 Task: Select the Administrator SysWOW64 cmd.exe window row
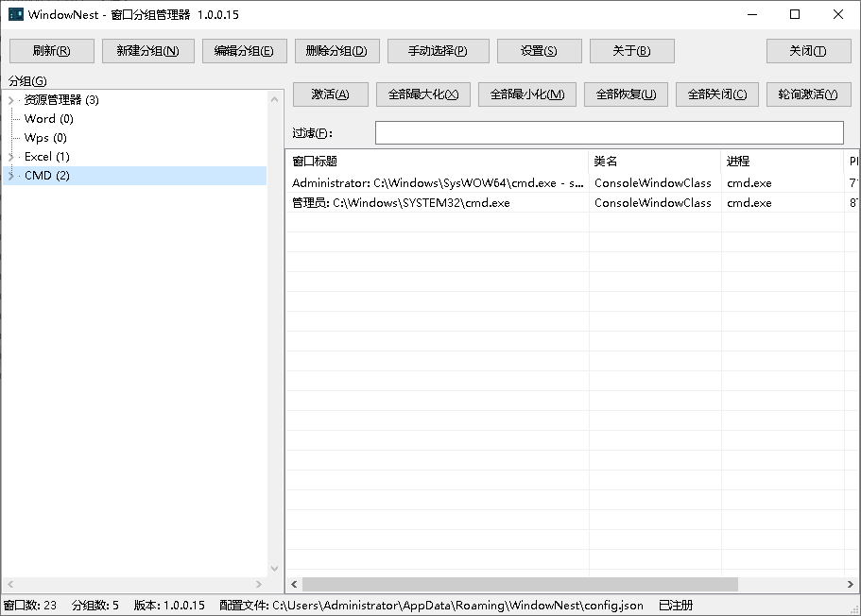point(572,183)
